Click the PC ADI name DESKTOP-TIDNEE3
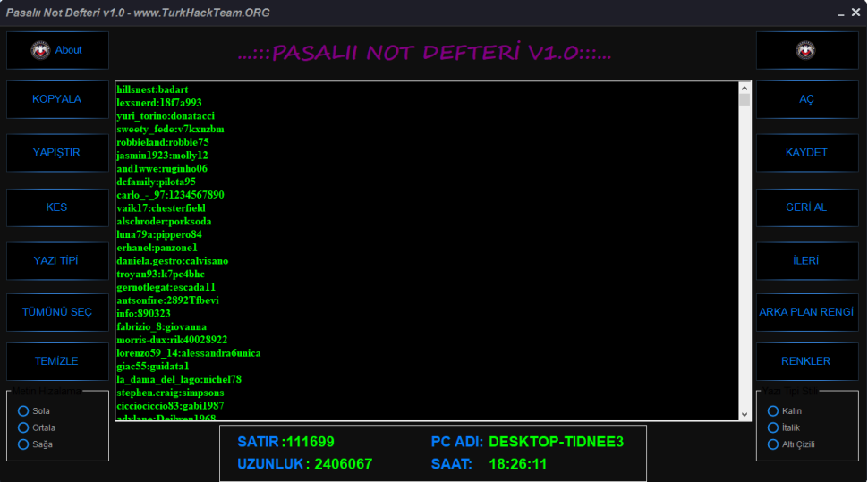Screen dimensions: 868x482 (557, 442)
